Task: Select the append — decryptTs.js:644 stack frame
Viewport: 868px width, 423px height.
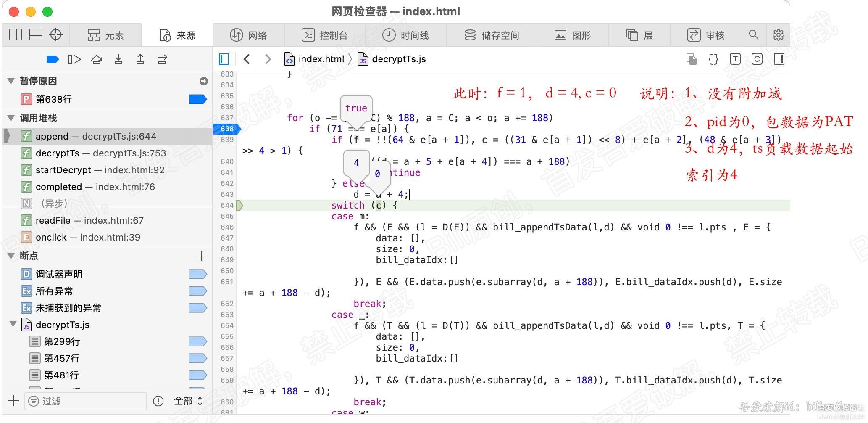Action: (x=96, y=136)
